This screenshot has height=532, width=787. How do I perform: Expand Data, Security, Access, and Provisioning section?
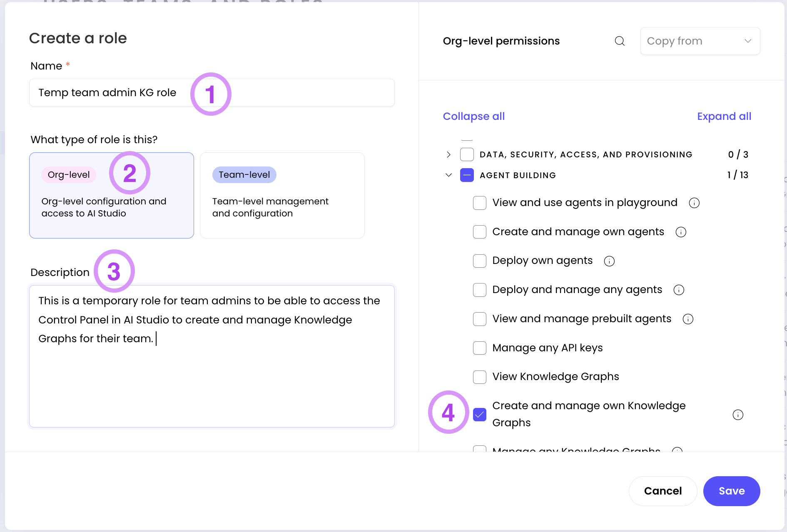pyautogui.click(x=448, y=154)
